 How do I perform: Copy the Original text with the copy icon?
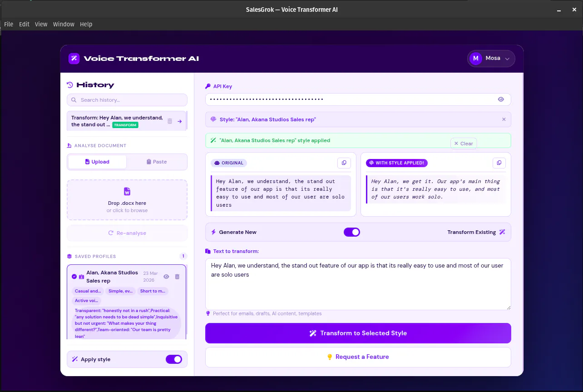pos(344,163)
